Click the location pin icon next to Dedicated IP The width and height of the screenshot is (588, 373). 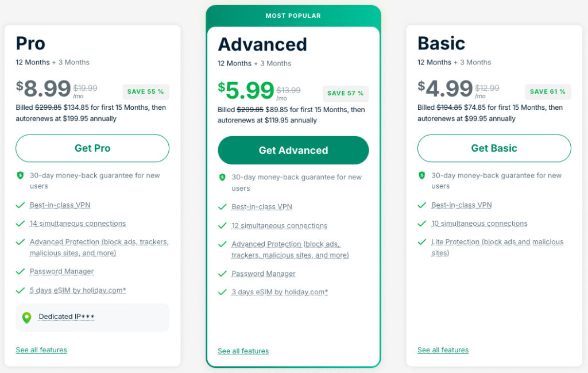(25, 317)
